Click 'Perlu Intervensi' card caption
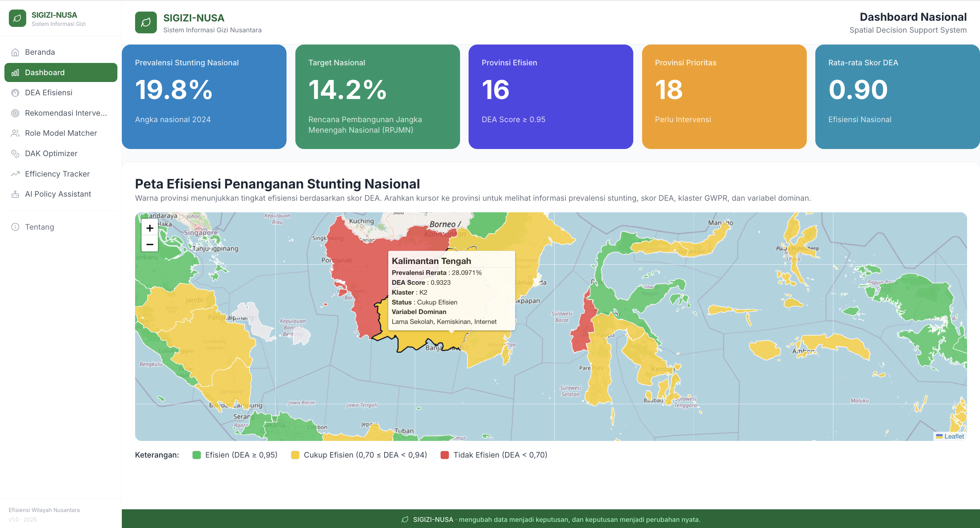Image resolution: width=980 pixels, height=528 pixels. pos(683,119)
